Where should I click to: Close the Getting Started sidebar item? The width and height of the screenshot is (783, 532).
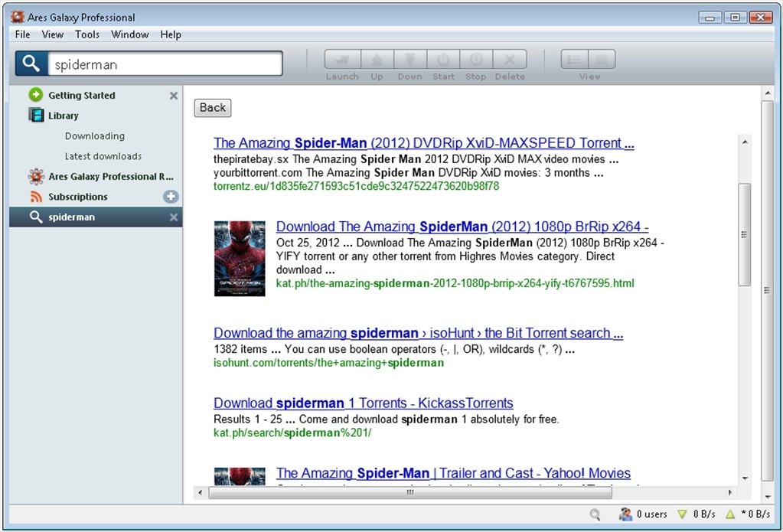click(173, 96)
